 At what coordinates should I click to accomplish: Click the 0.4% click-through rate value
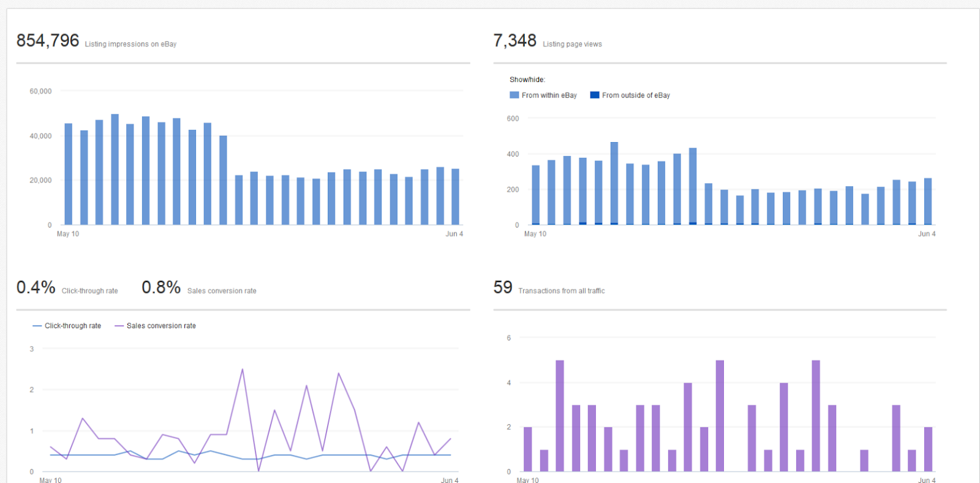click(x=36, y=287)
